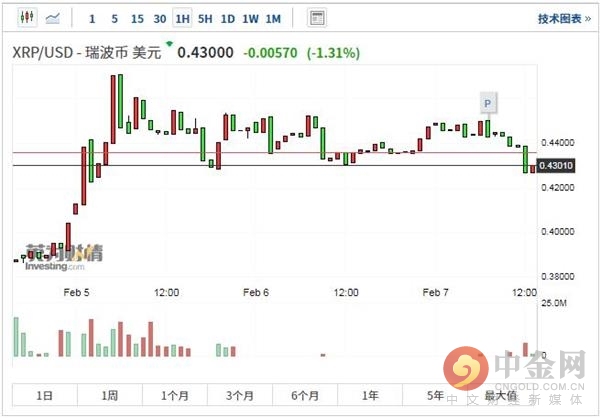Click the 0.40000 price axis label
Screen dimensions: 600x418
point(558,232)
